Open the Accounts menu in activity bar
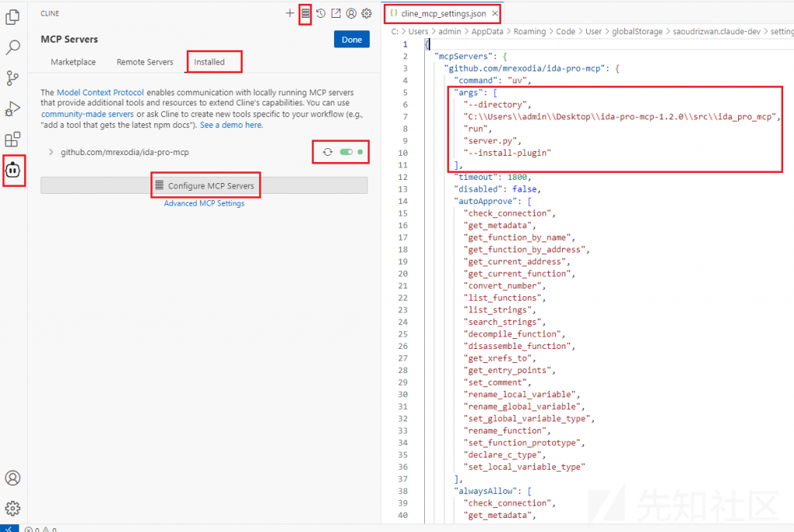The image size is (794, 532). (12, 478)
